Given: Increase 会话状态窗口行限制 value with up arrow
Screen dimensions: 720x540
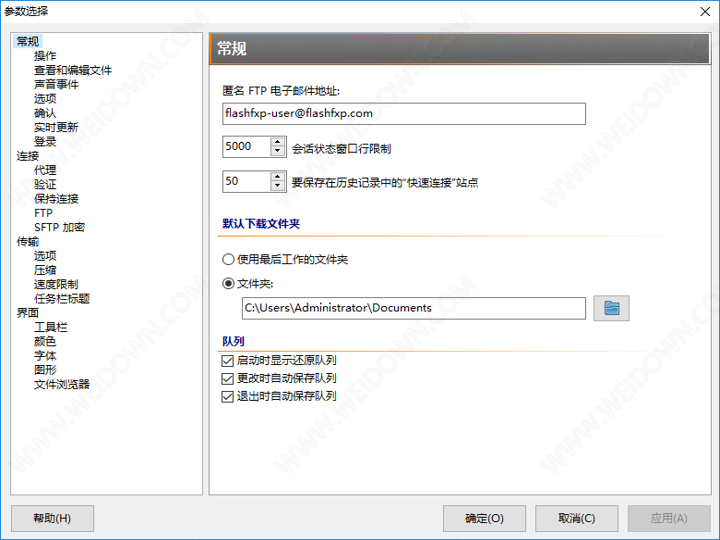Looking at the screenshot, I should pyautogui.click(x=277, y=142).
